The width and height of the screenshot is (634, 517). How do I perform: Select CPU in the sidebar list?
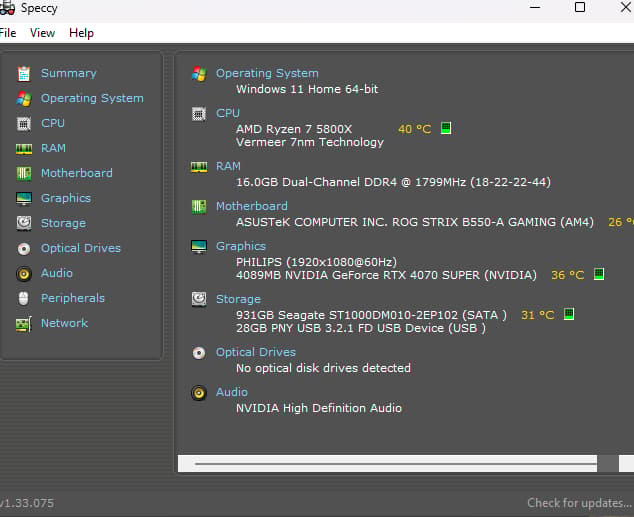click(x=53, y=123)
